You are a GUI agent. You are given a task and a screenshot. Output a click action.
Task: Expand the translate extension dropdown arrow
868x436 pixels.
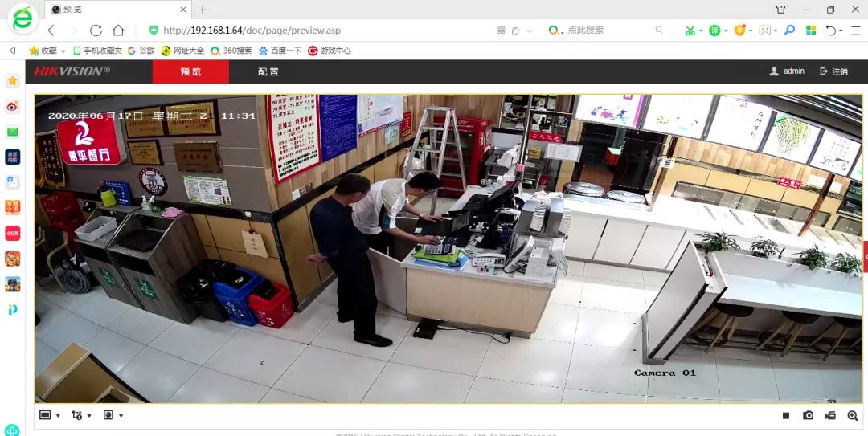coord(726,31)
